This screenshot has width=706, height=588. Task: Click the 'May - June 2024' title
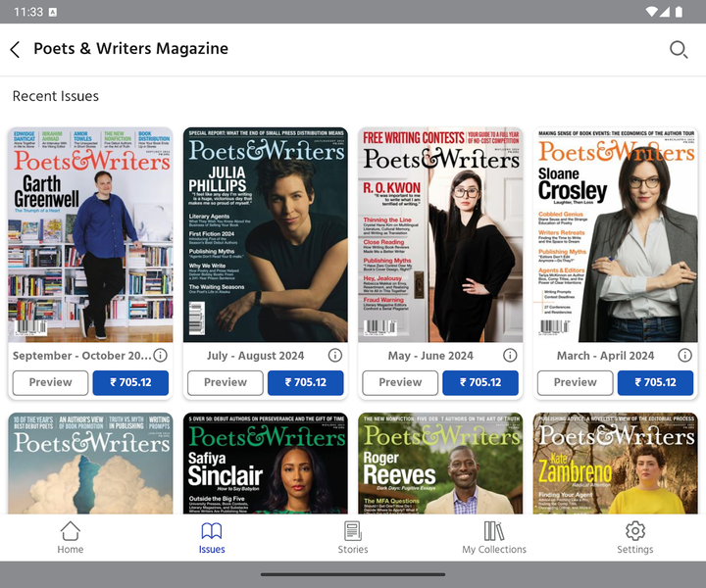click(x=430, y=356)
